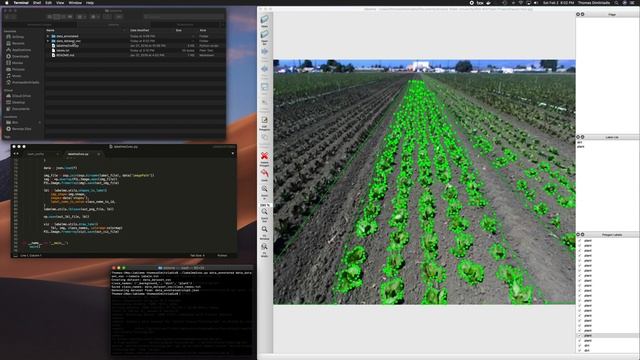640x360 pixels.
Task: Open the Shell menu
Action: 37,2
